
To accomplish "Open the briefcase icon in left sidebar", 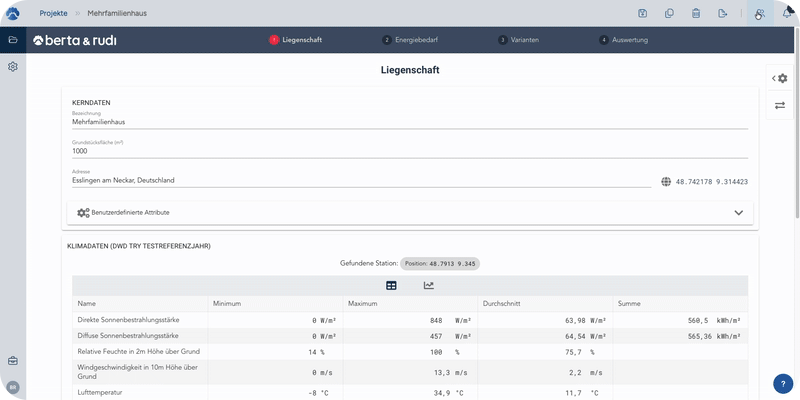I will click(x=13, y=360).
